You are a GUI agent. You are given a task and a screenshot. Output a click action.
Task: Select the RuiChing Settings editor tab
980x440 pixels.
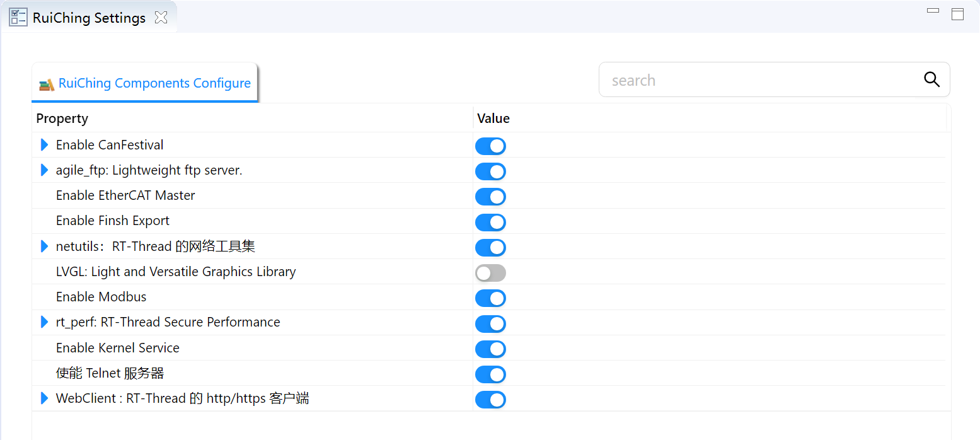click(89, 18)
